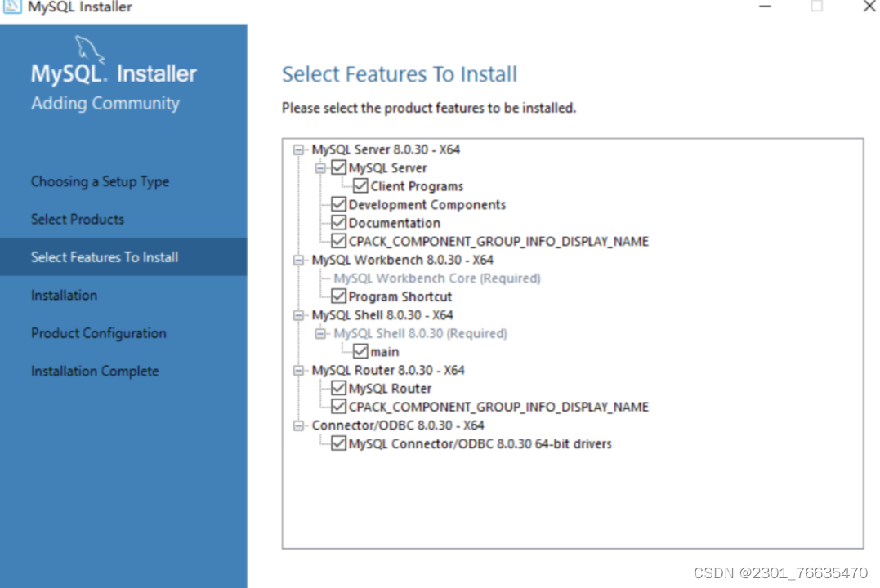Select MySQL Router 8.0.30 - X64 tree label
This screenshot has width=880, height=588.
(x=388, y=370)
